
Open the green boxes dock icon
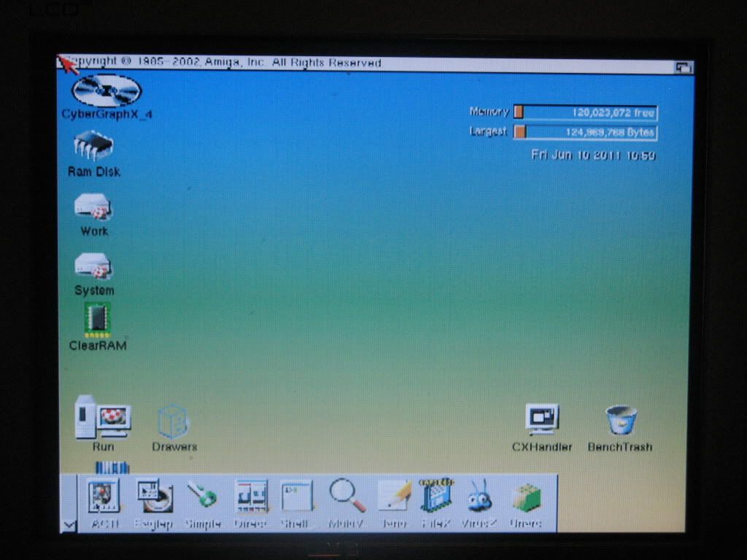(525, 497)
